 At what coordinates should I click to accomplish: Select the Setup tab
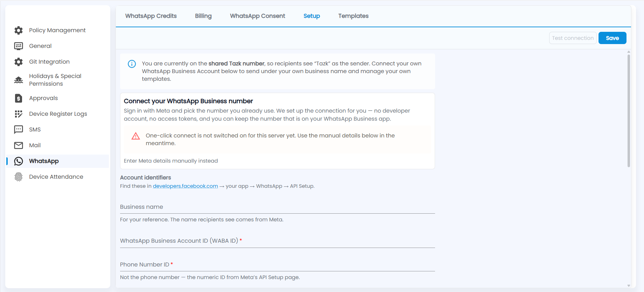(x=312, y=16)
